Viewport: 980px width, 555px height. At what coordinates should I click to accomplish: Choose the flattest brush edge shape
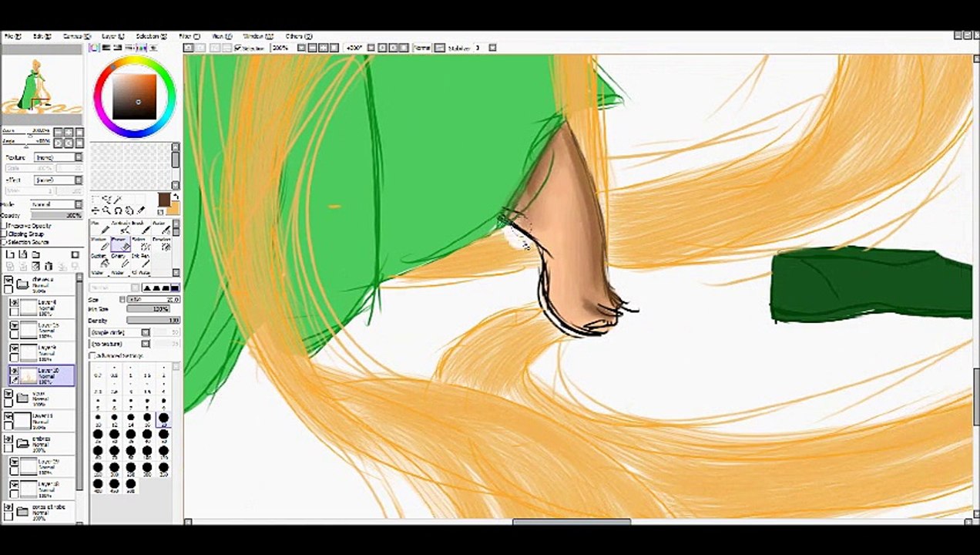(x=175, y=288)
